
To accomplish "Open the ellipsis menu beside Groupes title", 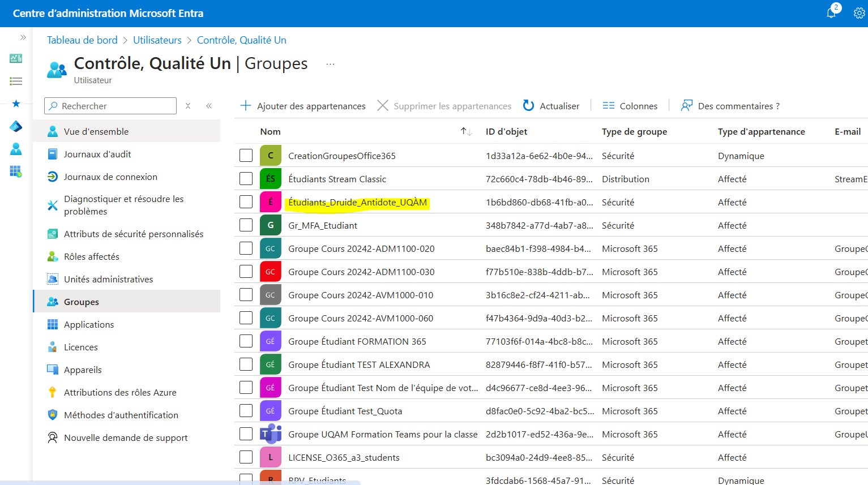I will 330,64.
